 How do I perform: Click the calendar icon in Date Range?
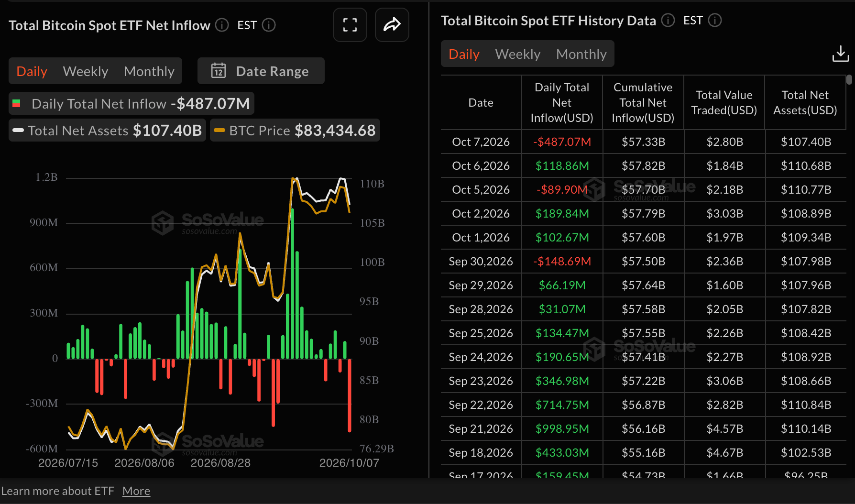pyautogui.click(x=219, y=71)
